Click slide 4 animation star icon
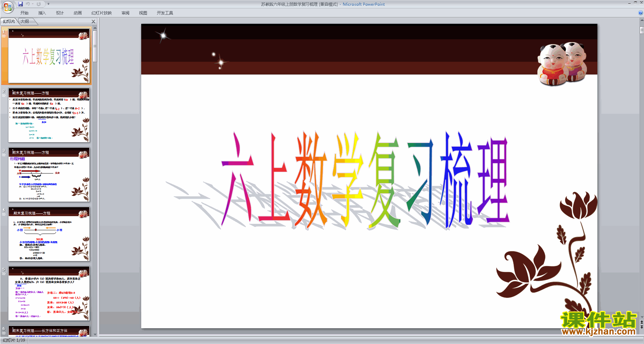This screenshot has height=344, width=644. coord(4,214)
